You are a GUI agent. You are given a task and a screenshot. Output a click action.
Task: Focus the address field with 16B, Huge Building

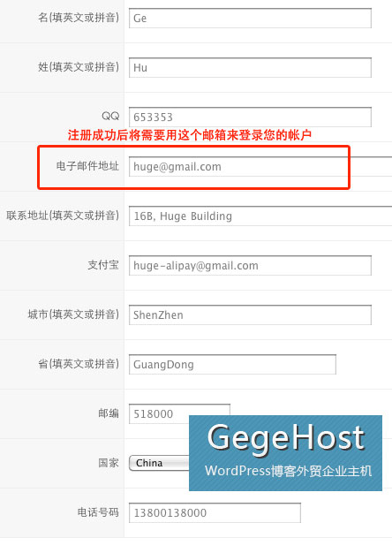[260, 216]
